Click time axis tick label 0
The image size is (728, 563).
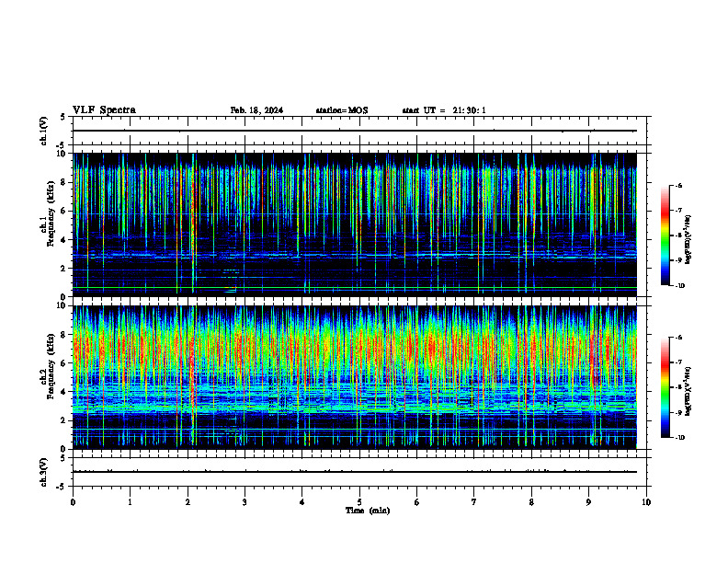pos(73,502)
